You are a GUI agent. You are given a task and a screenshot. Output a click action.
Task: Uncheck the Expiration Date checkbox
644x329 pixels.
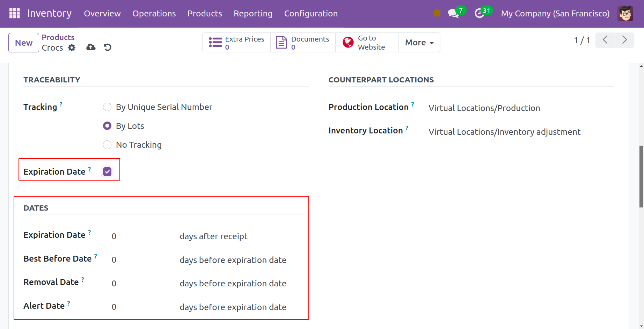[107, 171]
